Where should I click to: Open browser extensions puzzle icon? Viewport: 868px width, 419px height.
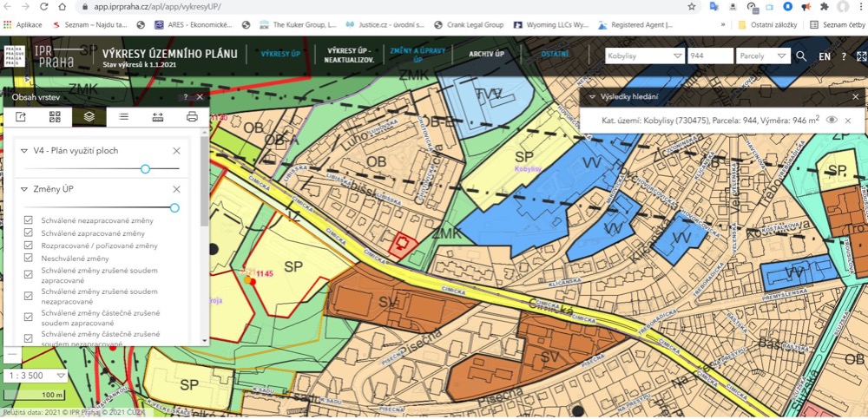825,7
